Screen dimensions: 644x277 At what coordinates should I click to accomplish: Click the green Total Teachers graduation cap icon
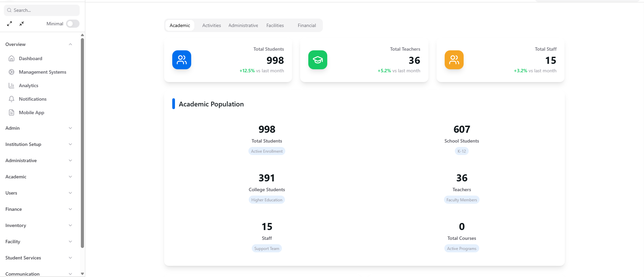click(x=317, y=60)
